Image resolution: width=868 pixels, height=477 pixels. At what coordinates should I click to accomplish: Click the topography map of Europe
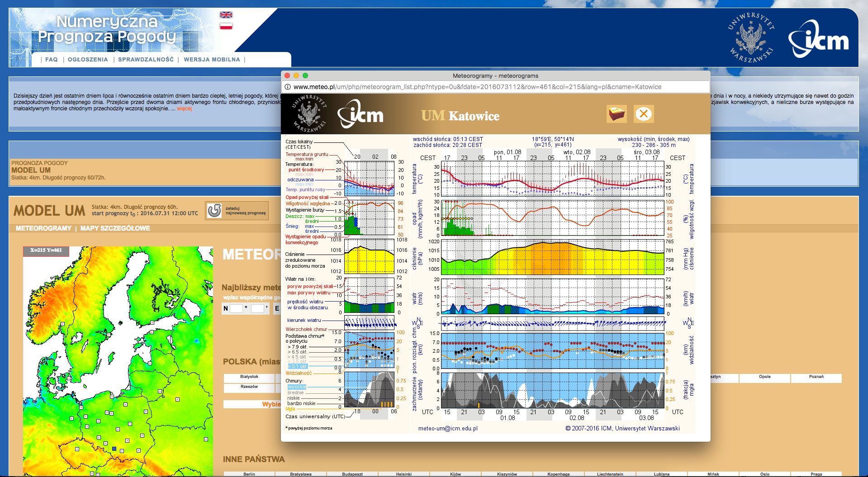coord(118,361)
